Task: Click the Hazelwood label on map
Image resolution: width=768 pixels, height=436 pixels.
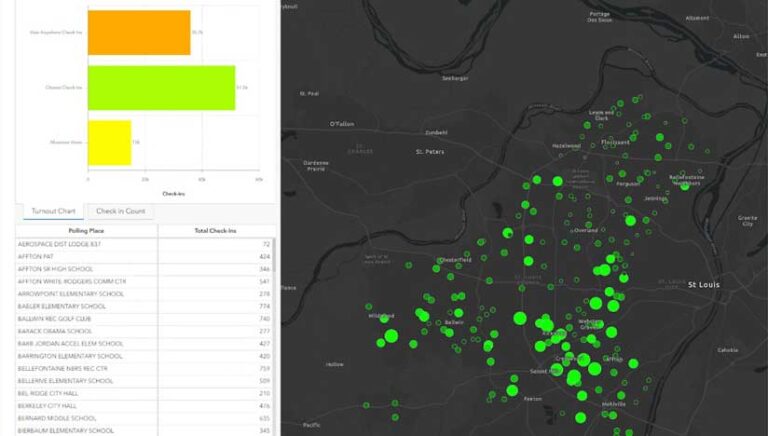Action: 566,146
